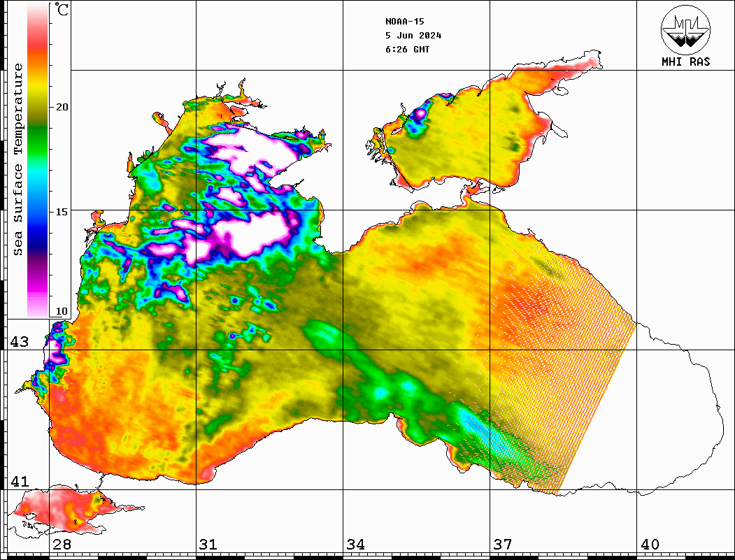
Task: Click the MHI RAS logo emblem
Action: [685, 29]
